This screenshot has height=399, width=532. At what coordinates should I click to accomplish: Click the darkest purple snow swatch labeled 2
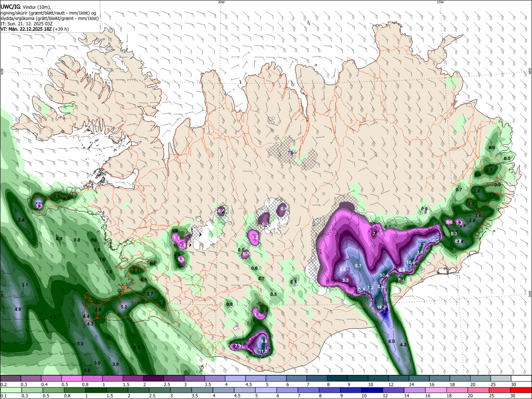click(x=153, y=379)
